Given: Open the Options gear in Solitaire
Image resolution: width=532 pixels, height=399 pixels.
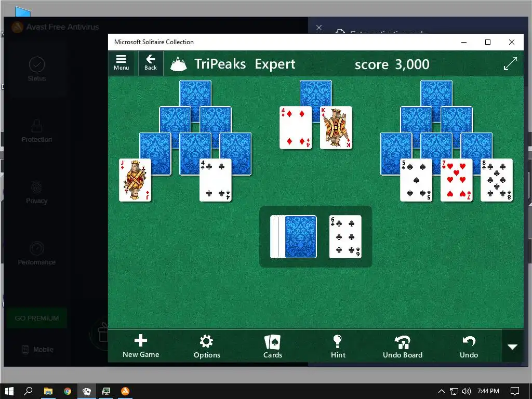Looking at the screenshot, I should [x=207, y=346].
